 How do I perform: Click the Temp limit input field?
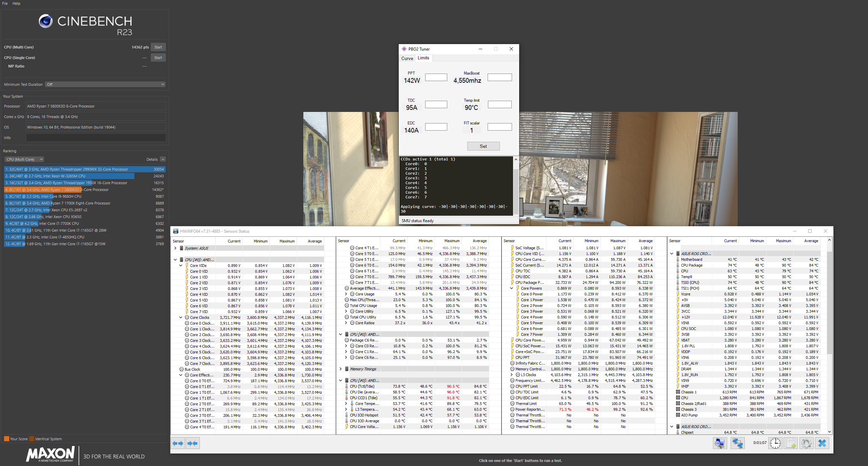coord(499,104)
